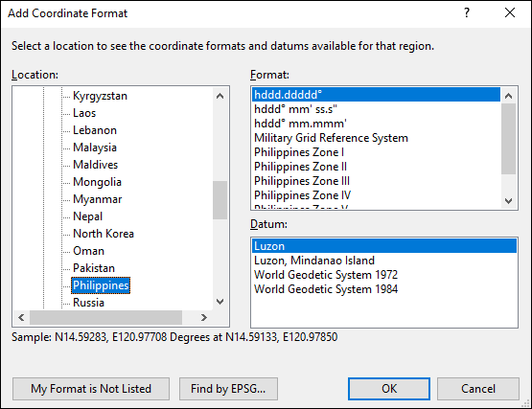Viewport: 532px width, 409px height.
Task: Click Location vertical scrollbar thumb
Action: coord(220,200)
